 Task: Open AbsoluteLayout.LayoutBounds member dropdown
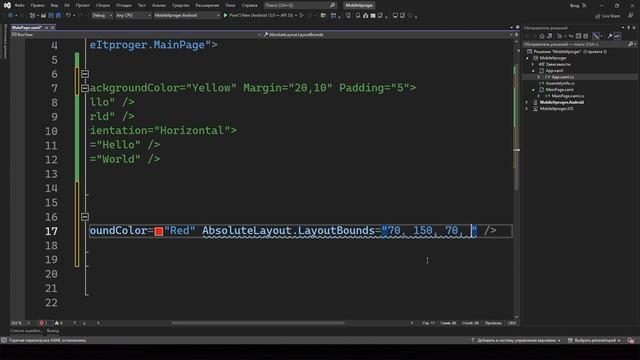click(388, 35)
